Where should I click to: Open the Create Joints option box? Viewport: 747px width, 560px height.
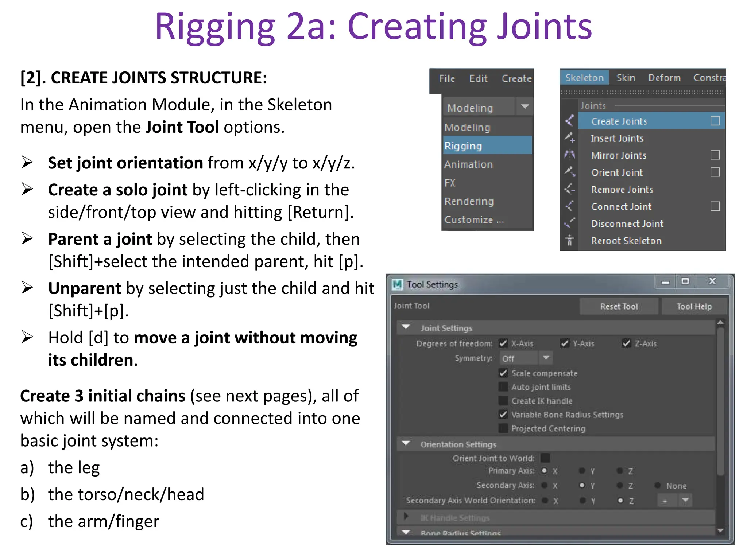[715, 121]
